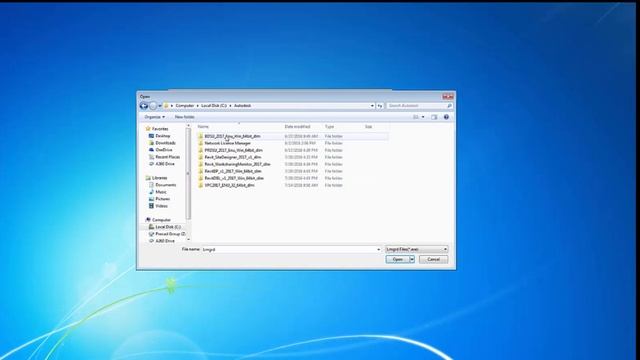Select the PRDSU_2017 folder row
The height and width of the screenshot is (360, 640).
pos(292,150)
